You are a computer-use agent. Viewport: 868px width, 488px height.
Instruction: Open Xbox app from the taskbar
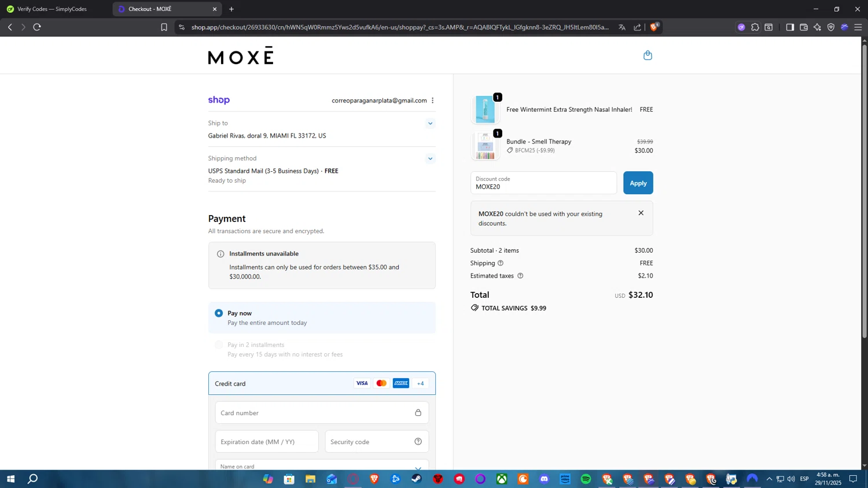point(502,479)
